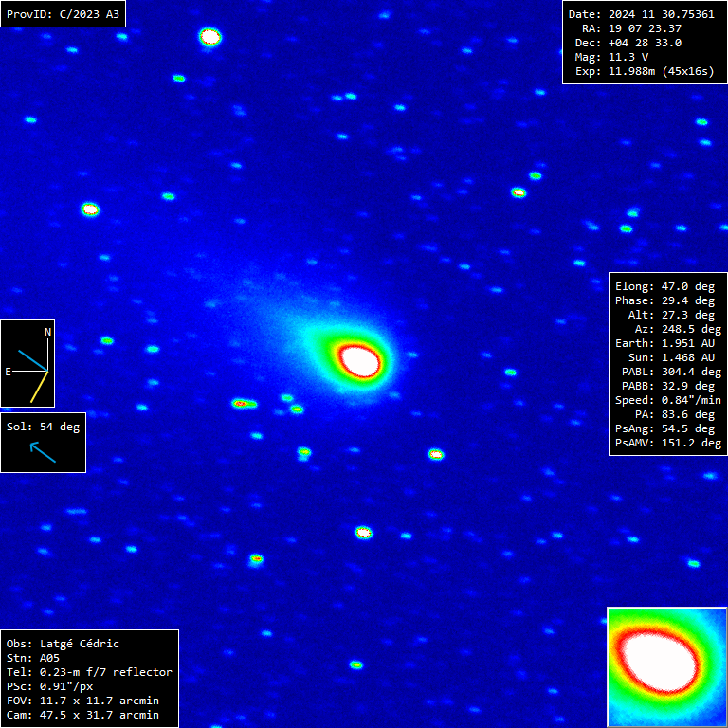Click the letter E on the compass
728x728 pixels.
click(x=8, y=372)
